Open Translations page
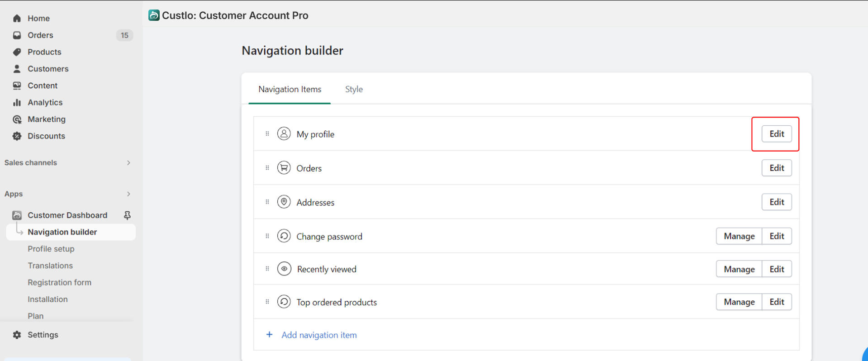 50,266
